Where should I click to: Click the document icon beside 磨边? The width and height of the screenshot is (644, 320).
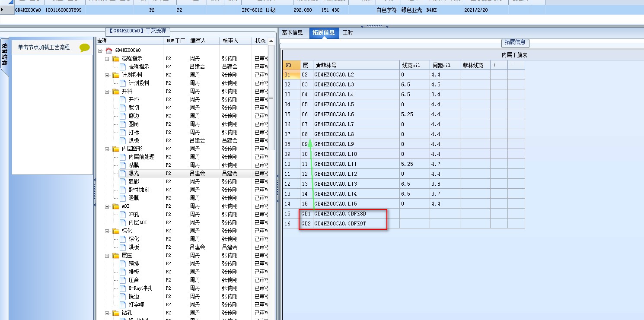tap(123, 116)
